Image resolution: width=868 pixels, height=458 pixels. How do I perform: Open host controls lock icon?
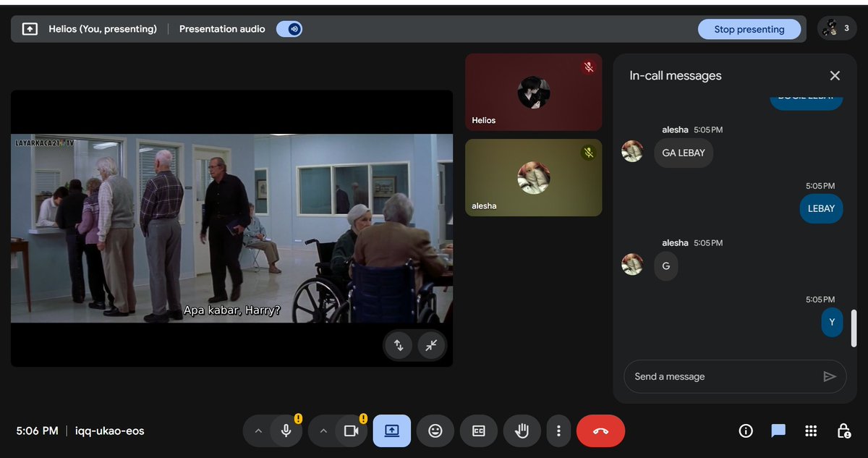point(843,431)
